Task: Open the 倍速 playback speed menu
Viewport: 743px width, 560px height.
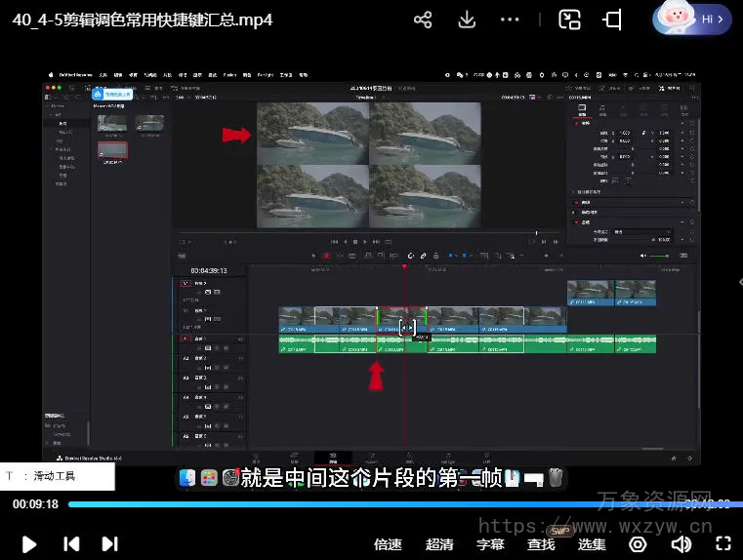Action: pos(388,544)
